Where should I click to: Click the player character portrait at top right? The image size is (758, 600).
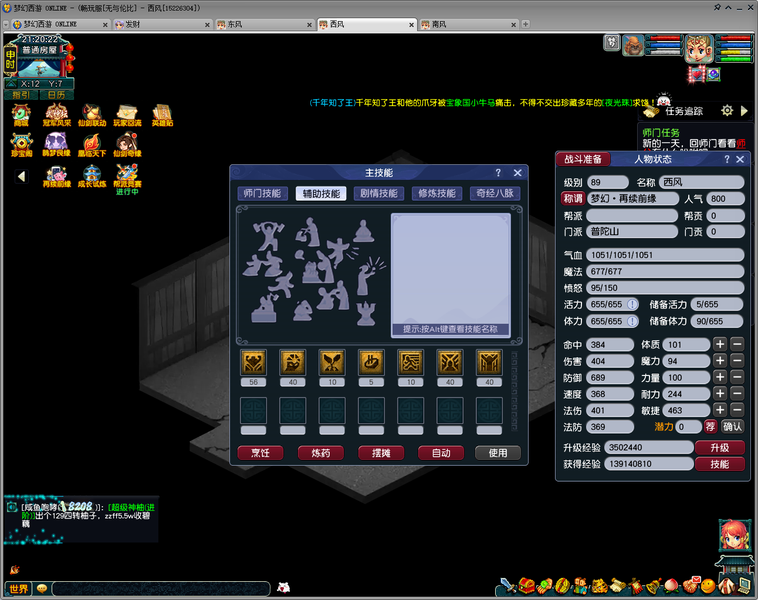pos(699,48)
